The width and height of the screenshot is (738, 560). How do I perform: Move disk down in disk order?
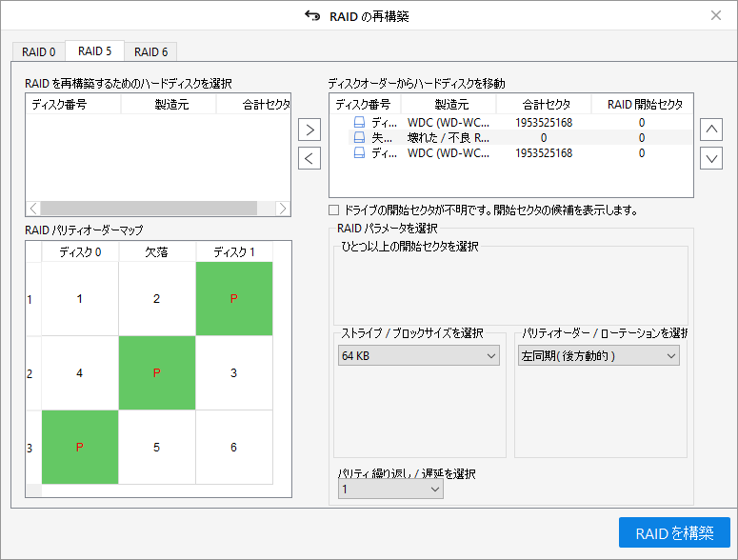click(711, 158)
